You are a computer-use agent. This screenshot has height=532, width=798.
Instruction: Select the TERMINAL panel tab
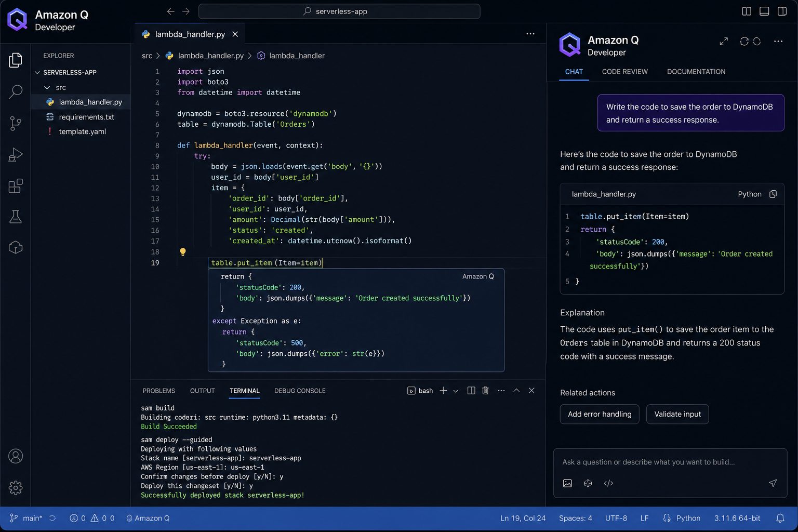click(x=244, y=391)
